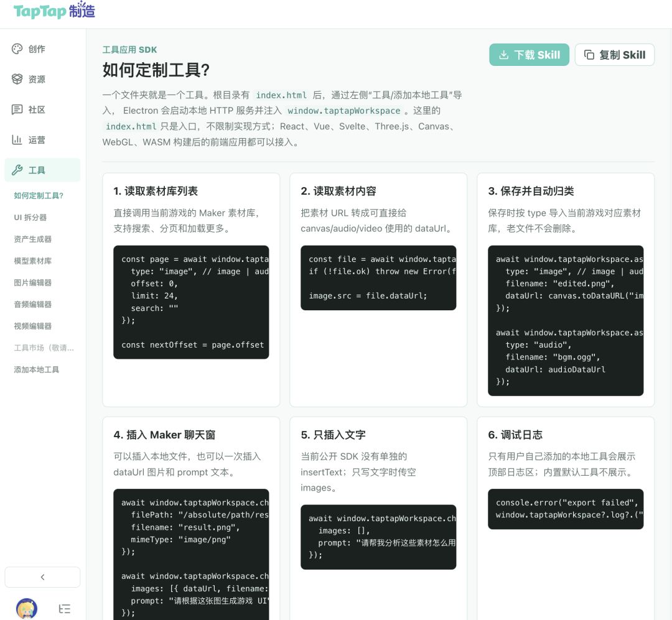The image size is (672, 620).
Task: Click the 读取素材库列表 code block
Action: tap(191, 302)
